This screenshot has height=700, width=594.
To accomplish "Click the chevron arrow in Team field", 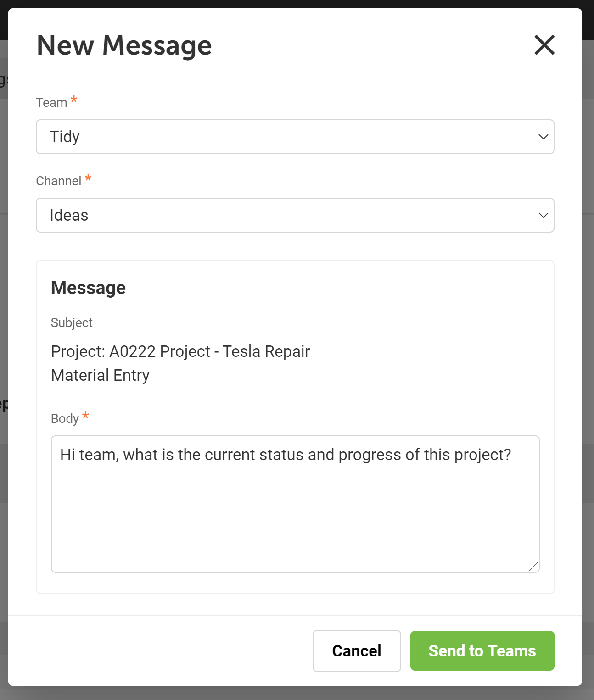I will tap(544, 137).
